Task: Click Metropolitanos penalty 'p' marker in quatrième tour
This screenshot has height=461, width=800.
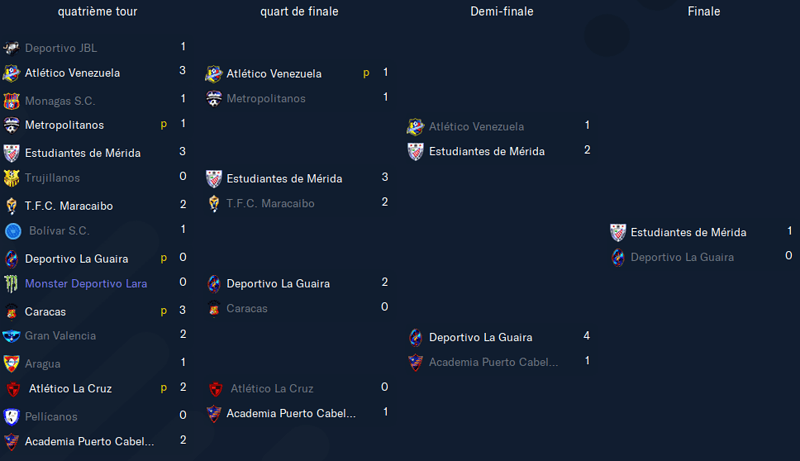Action: [x=163, y=124]
